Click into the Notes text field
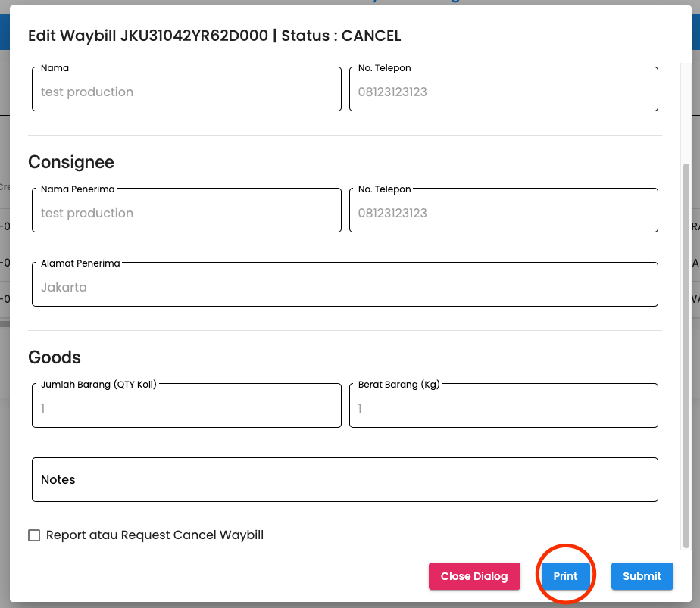 345,479
